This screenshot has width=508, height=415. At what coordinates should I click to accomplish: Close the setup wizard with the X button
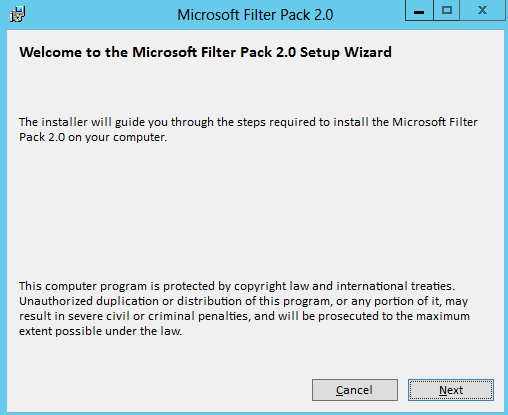[482, 11]
